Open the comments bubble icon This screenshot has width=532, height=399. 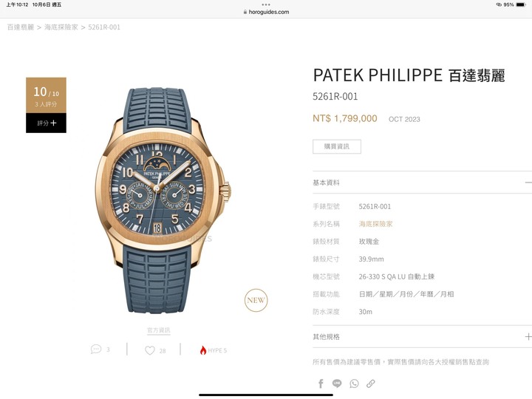[96, 349]
